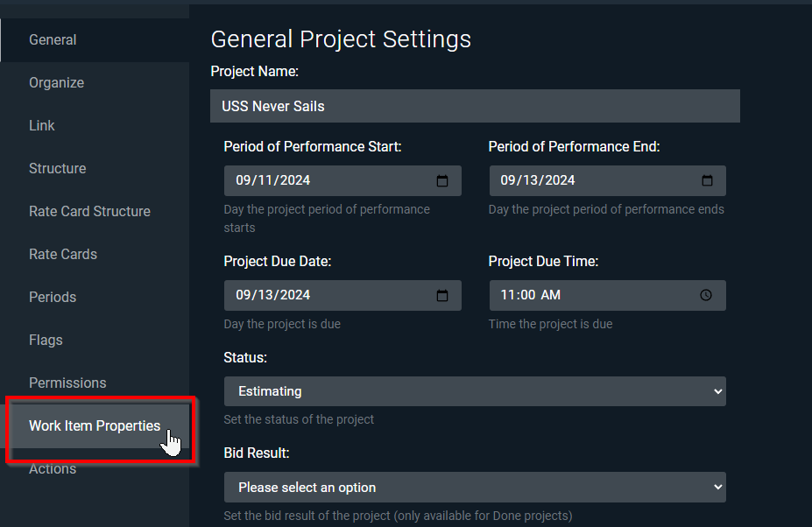Open clock picker for Project Due Time
The height and width of the screenshot is (527, 812).
click(706, 295)
